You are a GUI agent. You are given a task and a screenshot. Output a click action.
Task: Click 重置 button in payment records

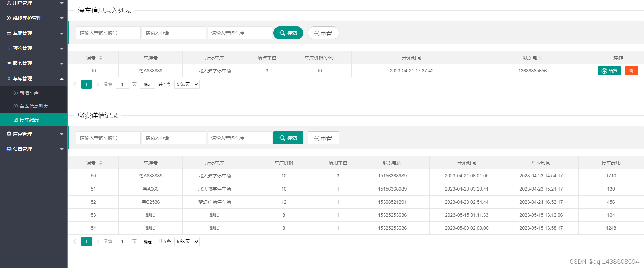tap(323, 138)
